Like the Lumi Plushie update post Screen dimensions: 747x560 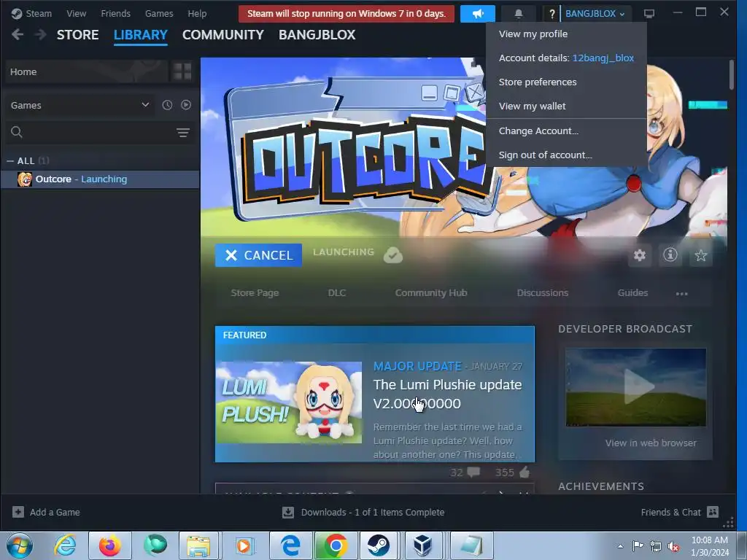point(525,472)
